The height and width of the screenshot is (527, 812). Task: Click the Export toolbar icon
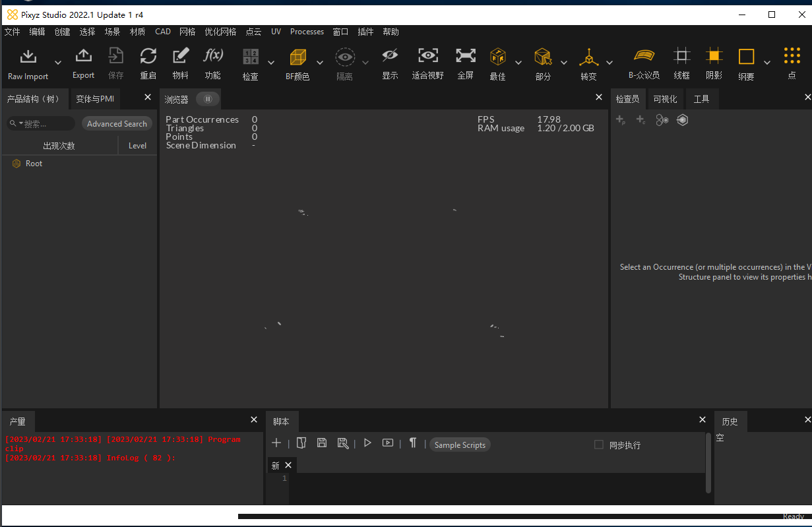coord(83,56)
